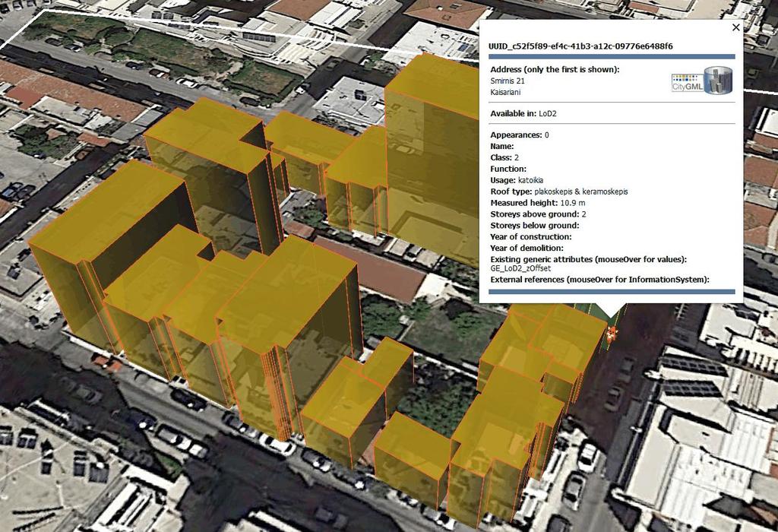Click the 'Storeys above ground: 2' row

(538, 214)
